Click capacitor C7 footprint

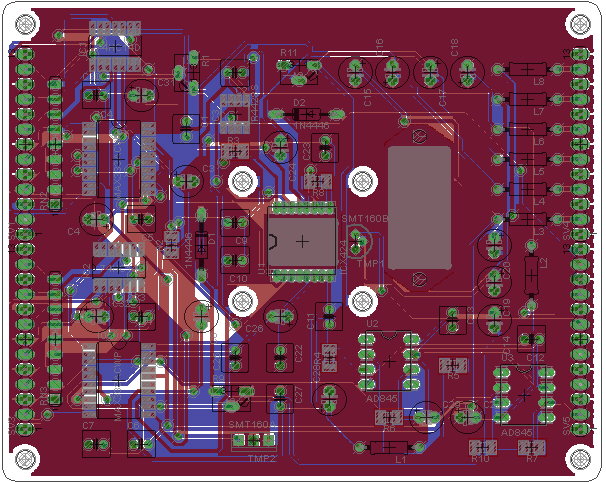pyautogui.click(x=96, y=444)
